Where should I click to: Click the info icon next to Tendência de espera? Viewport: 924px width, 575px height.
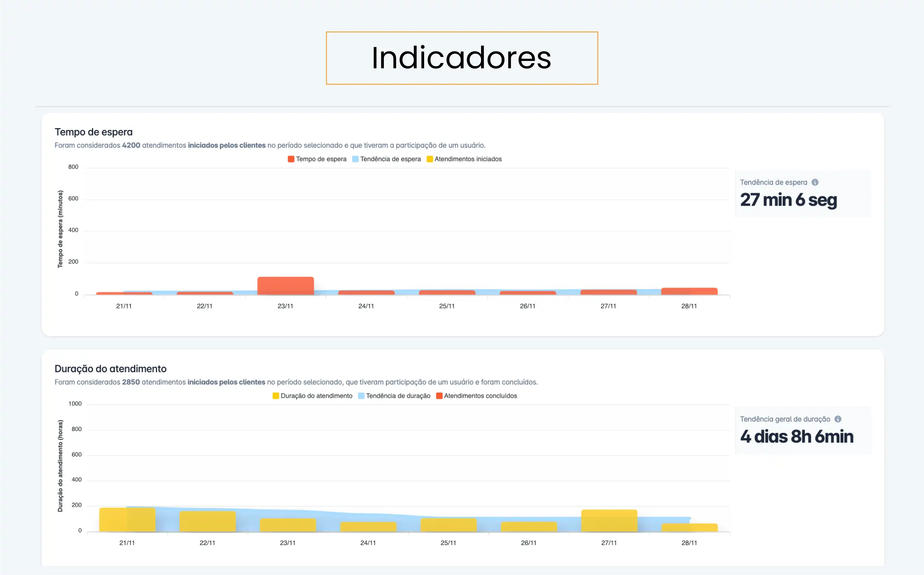coord(815,182)
